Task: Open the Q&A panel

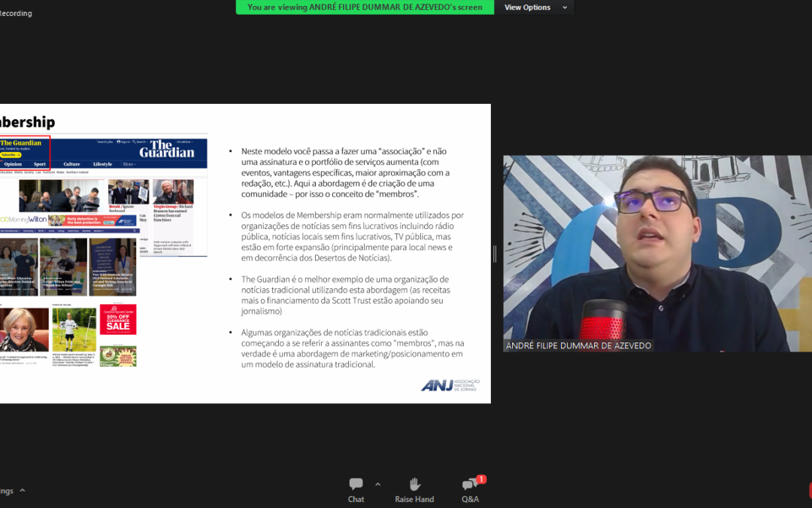Action: point(470,490)
